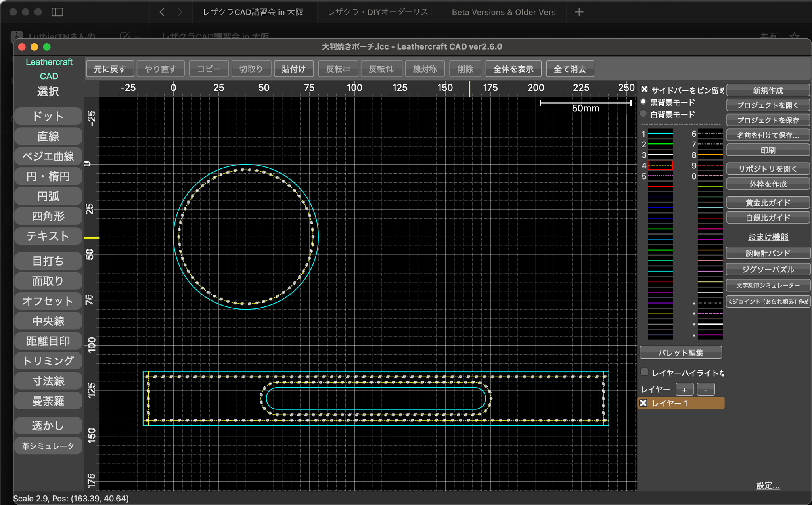The image size is (812, 505).
Task: Uncheck サイドバーをピン留め checkbox
Action: [x=644, y=90]
